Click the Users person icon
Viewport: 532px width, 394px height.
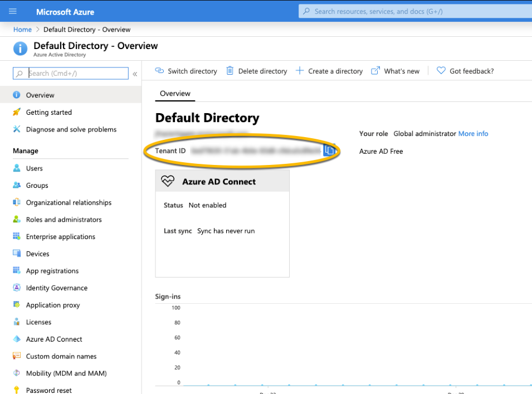click(17, 168)
